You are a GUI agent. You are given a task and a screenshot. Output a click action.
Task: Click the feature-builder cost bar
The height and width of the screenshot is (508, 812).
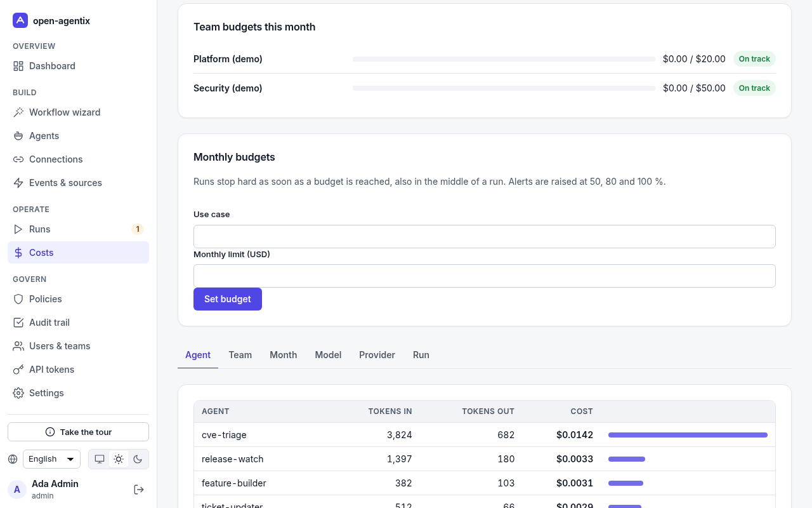coord(625,483)
